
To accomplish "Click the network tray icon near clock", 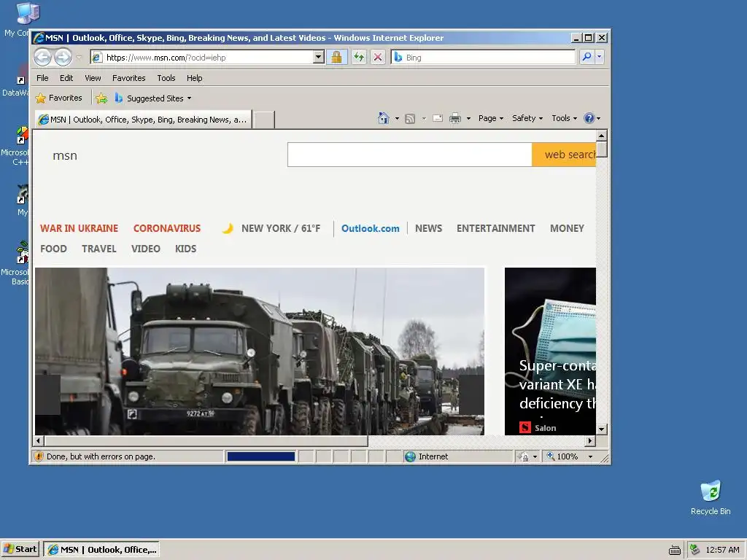I will 694,550.
